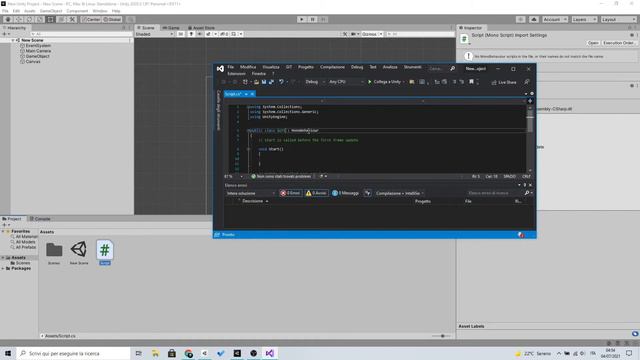Switch to the Asset Store tab
The width and height of the screenshot is (640, 360).
coord(201,28)
